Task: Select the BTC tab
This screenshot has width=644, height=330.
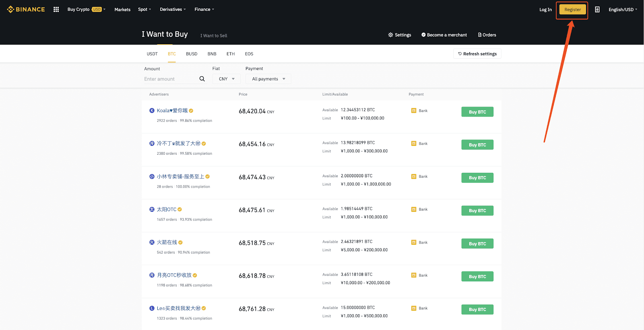Action: pyautogui.click(x=172, y=54)
